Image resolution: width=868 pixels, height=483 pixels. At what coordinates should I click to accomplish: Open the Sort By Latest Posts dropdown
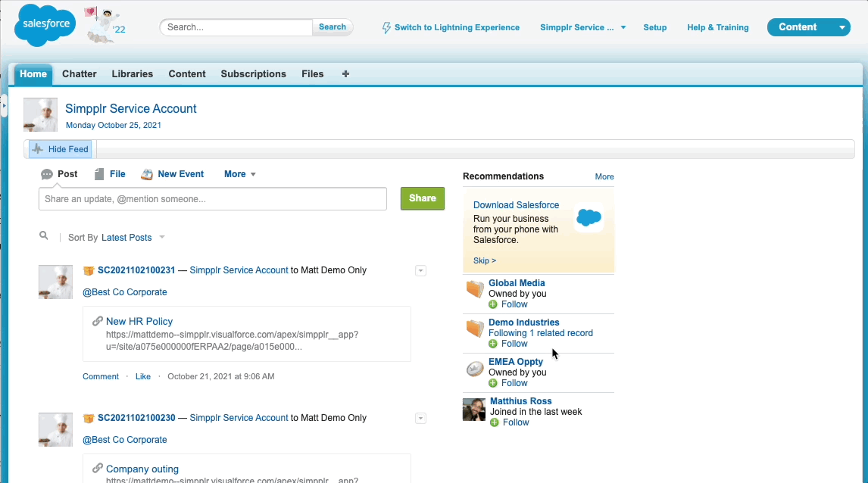coord(133,238)
